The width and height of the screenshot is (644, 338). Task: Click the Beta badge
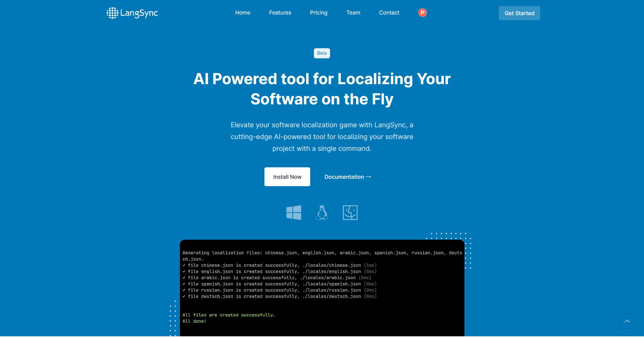(x=322, y=53)
